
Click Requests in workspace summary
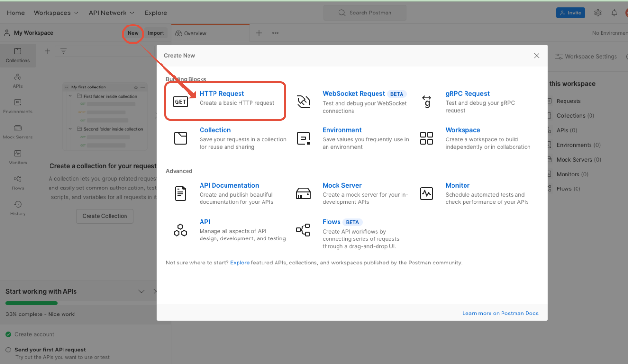(568, 101)
